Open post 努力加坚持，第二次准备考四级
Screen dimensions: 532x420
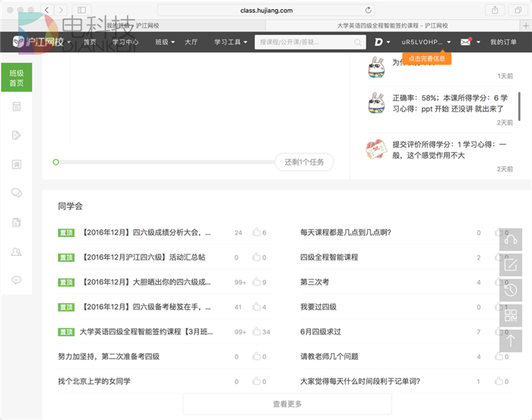pyautogui.click(x=109, y=357)
